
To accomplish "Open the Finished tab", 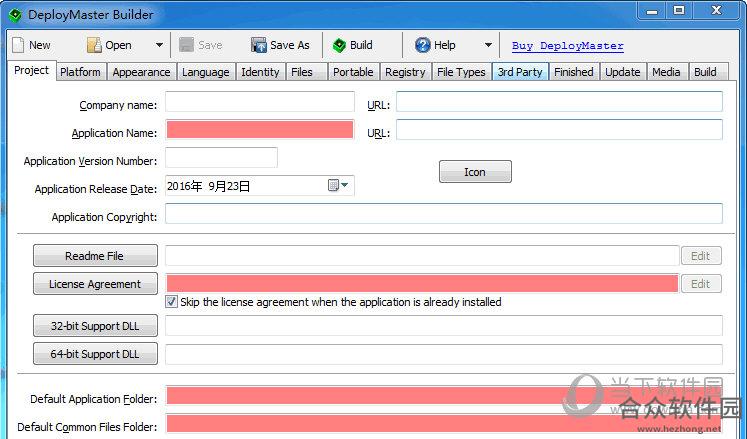I will [x=574, y=72].
